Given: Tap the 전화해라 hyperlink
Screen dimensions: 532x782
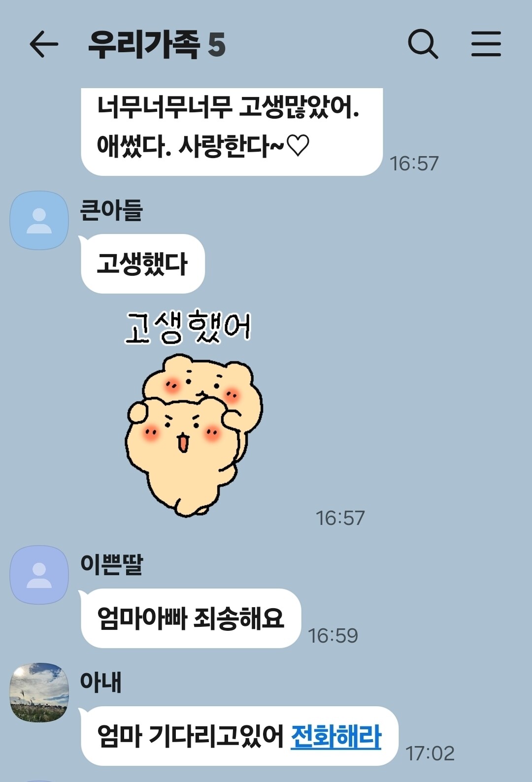Looking at the screenshot, I should pyautogui.click(x=336, y=737).
